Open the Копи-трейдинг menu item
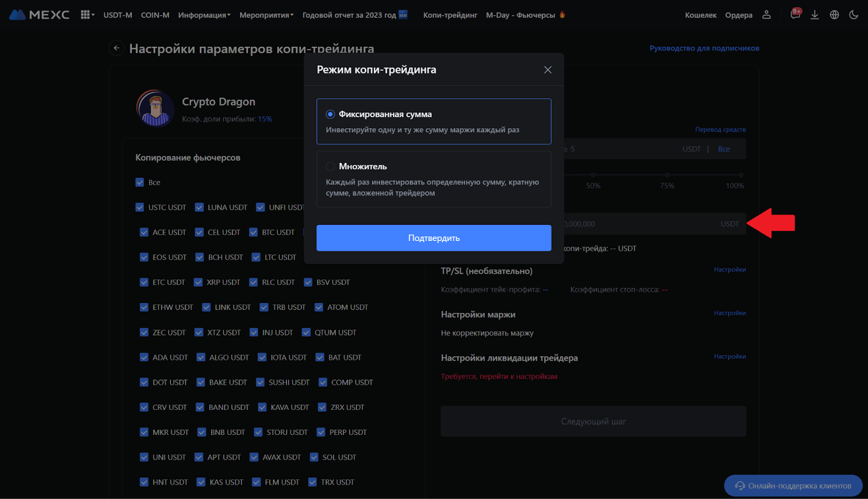The width and height of the screenshot is (868, 499). tap(450, 15)
